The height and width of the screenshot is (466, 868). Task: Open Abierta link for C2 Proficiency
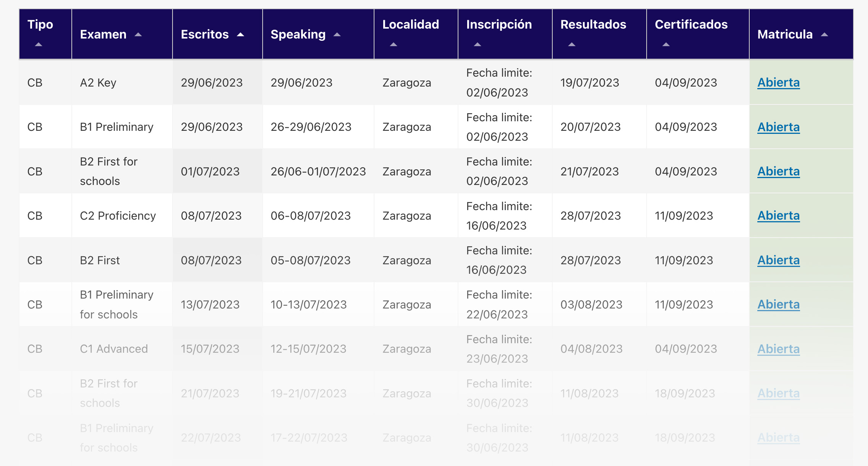coord(778,215)
